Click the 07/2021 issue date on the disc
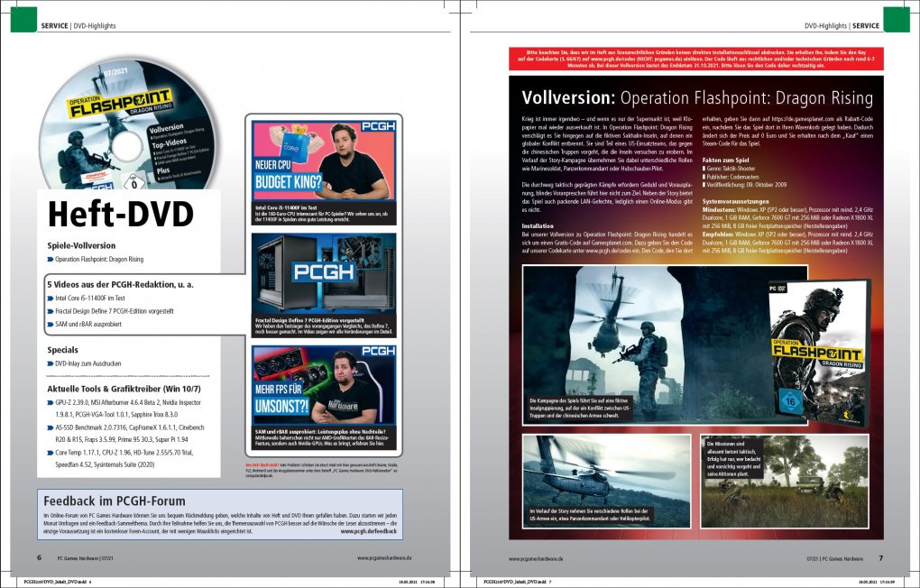Viewport: 920px width, 588px height. point(115,74)
